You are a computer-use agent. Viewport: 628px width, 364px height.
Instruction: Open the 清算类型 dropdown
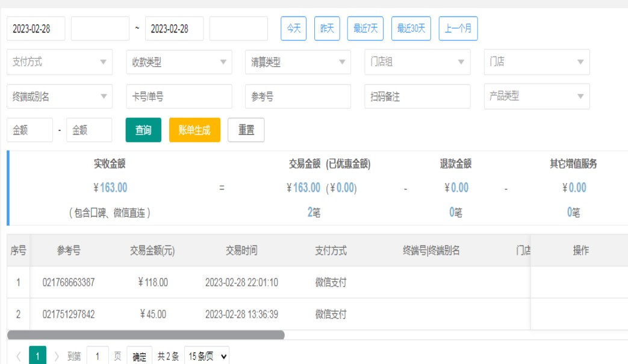click(x=297, y=62)
